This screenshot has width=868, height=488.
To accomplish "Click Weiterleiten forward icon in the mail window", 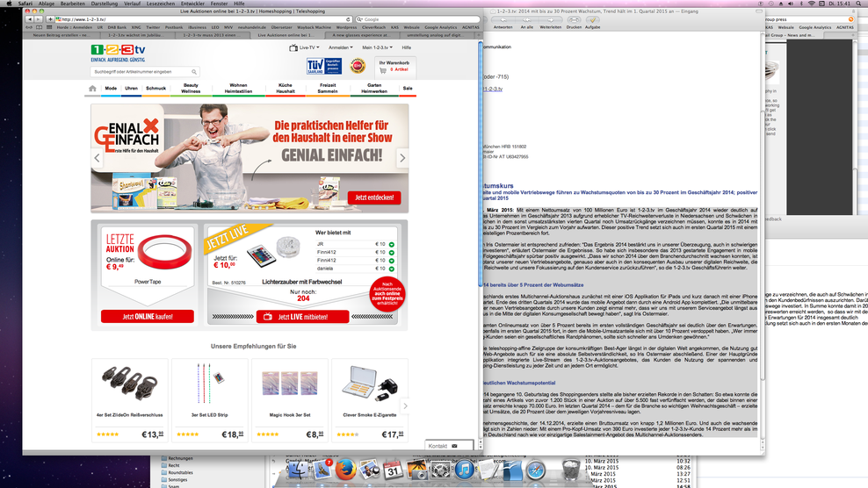I will [550, 20].
